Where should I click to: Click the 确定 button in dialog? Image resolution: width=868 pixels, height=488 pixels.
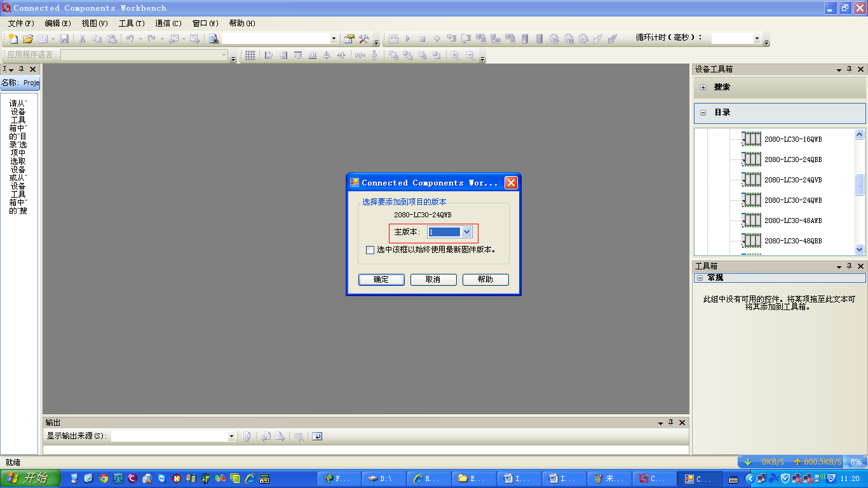381,280
